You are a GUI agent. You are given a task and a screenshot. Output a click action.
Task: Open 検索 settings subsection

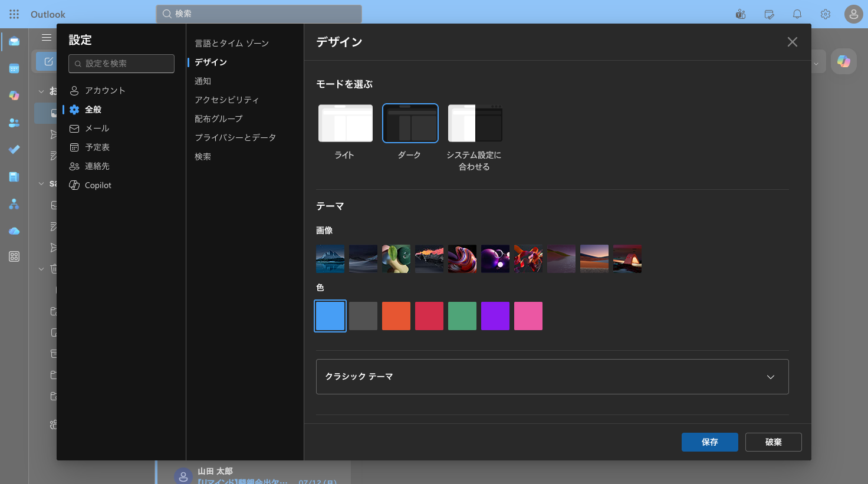click(203, 156)
